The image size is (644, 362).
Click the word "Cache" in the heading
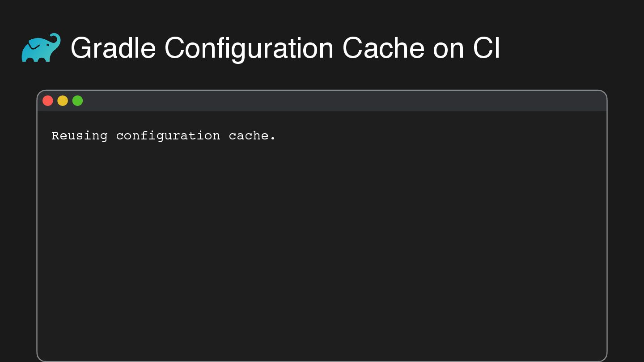pos(383,48)
